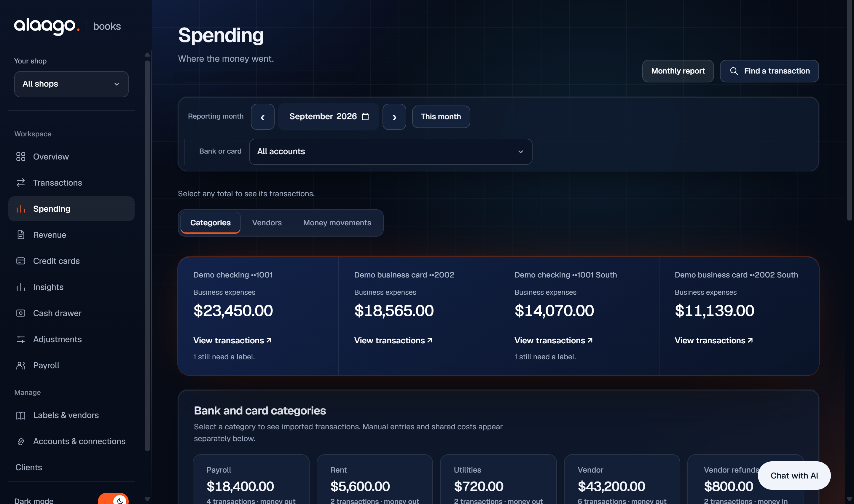
Task: Click the alaago logo
Action: click(47, 26)
